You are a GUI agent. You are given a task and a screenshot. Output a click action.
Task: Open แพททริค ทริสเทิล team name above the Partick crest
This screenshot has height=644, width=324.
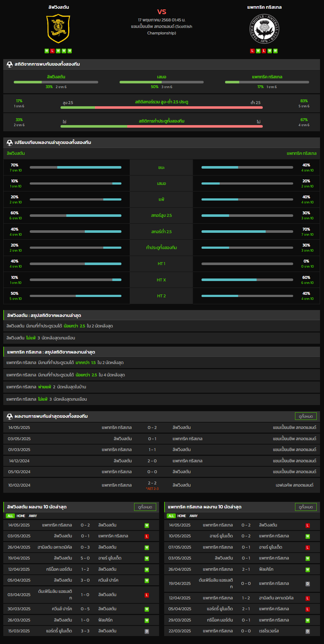click(x=265, y=7)
